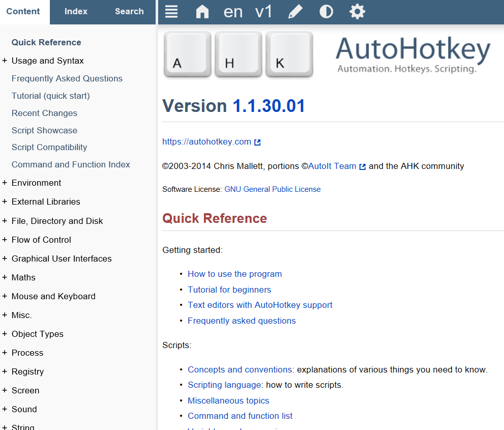
Task: Click the AutoHotkey wordmark logo
Action: tap(413, 54)
